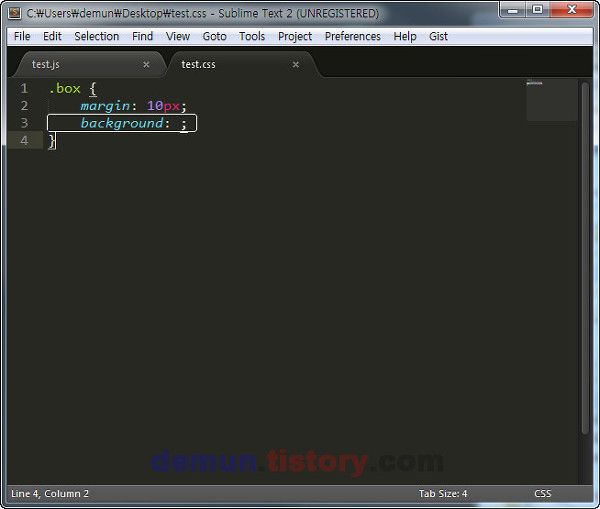Click line number 3 in the gutter
The image size is (600, 509).
click(x=24, y=123)
